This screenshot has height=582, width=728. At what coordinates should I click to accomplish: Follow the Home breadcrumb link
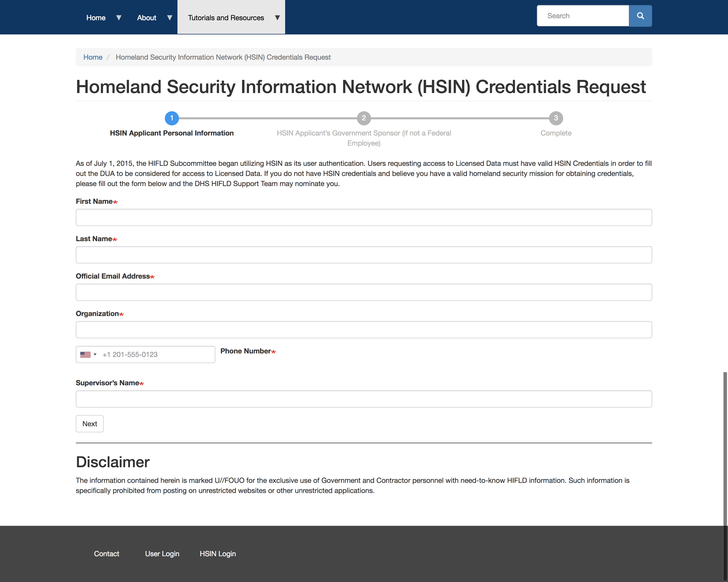93,57
